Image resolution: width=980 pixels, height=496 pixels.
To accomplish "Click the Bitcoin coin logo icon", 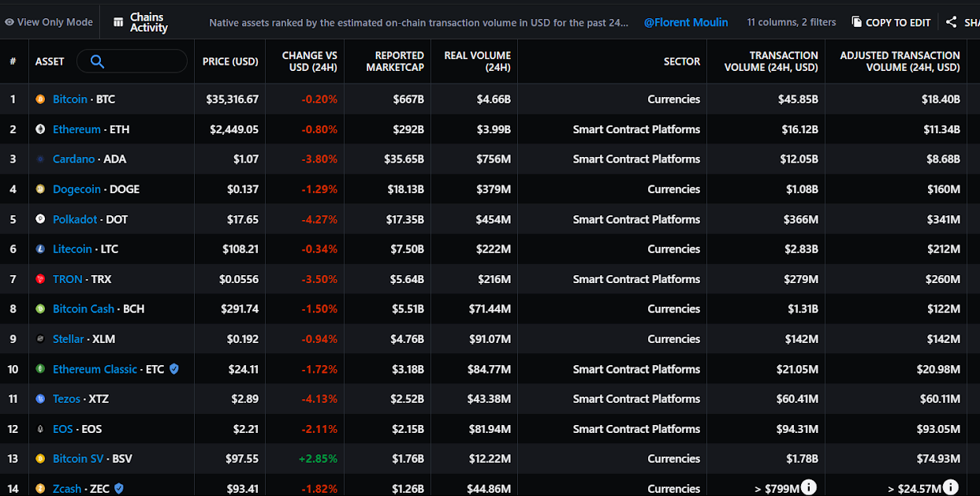I will point(40,99).
